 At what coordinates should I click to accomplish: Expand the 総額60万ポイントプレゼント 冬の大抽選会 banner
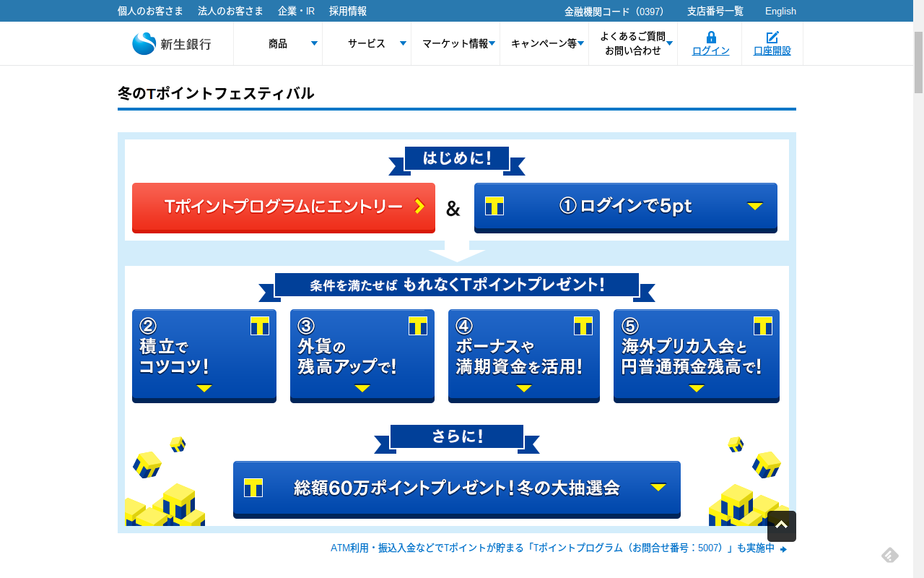pyautogui.click(x=457, y=489)
